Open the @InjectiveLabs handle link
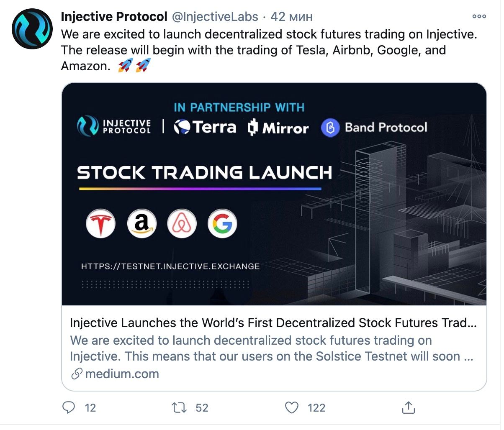 click(215, 17)
